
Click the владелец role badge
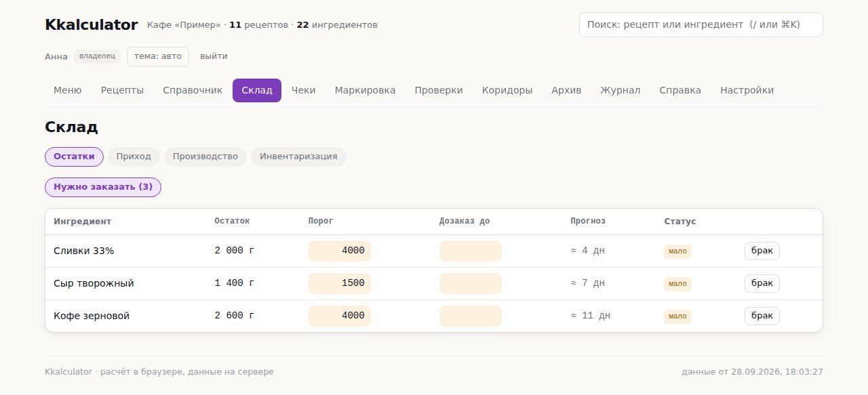tap(98, 56)
